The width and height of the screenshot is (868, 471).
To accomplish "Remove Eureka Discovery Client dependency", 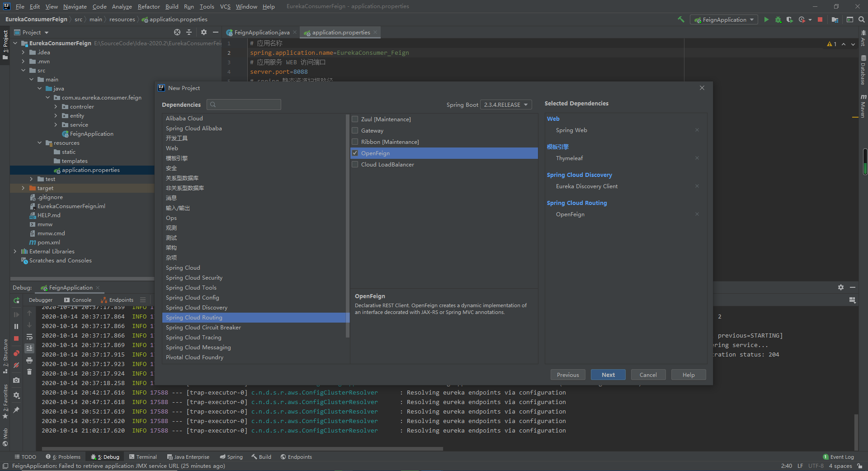I will click(x=697, y=186).
